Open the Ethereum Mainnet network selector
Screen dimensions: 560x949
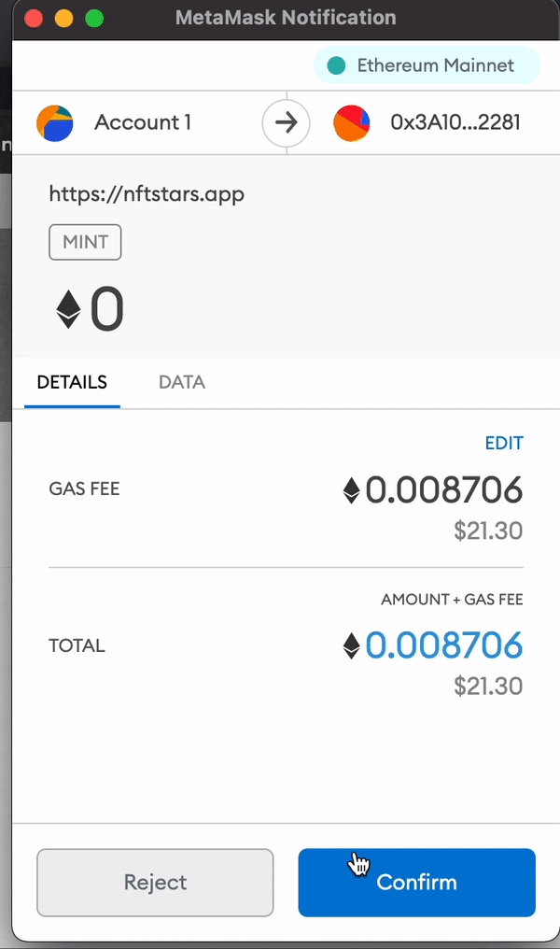(x=427, y=65)
